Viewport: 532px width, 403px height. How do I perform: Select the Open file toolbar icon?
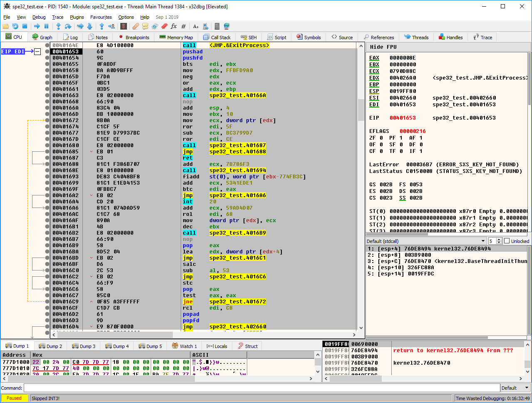[5, 26]
